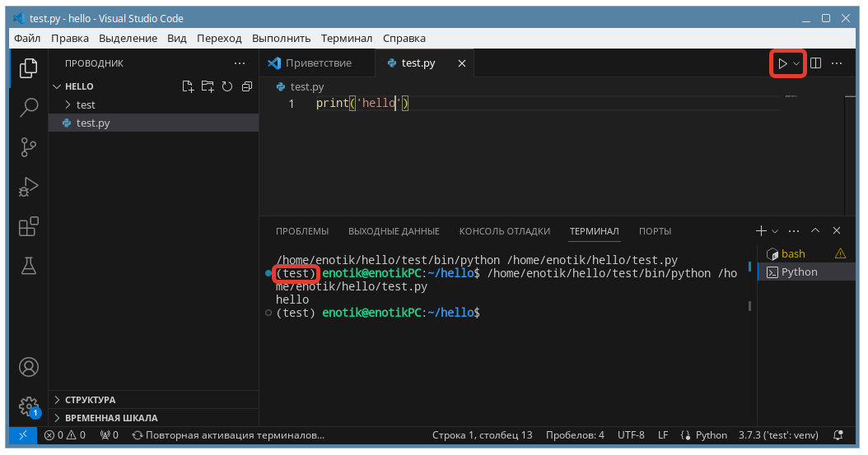Viewport: 868px width, 455px height.
Task: Open the Терминал menu
Action: pyautogui.click(x=347, y=38)
